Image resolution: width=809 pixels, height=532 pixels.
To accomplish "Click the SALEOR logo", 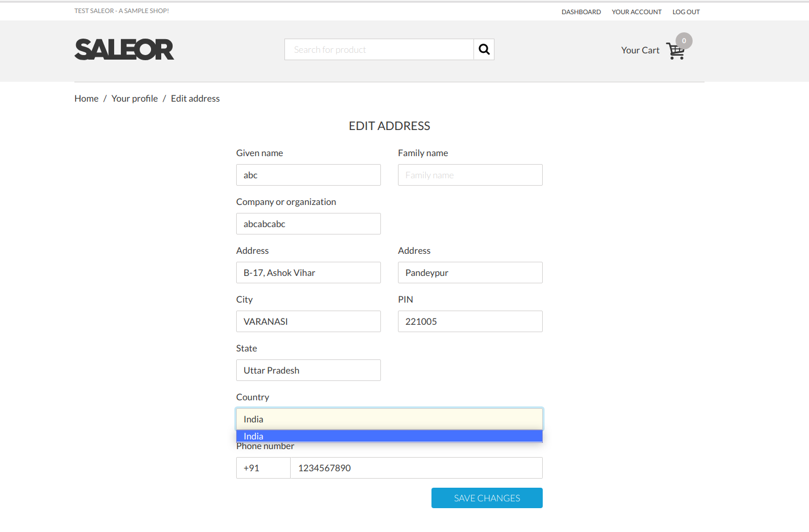I will tap(124, 50).
